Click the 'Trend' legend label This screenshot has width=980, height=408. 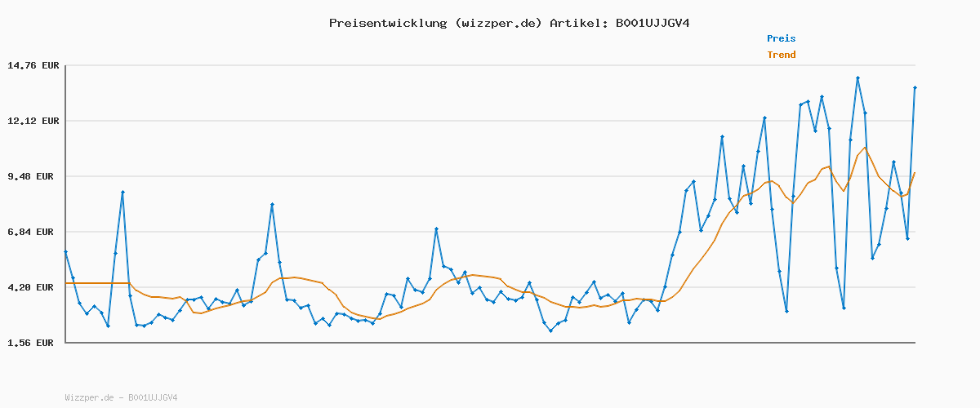781,55
